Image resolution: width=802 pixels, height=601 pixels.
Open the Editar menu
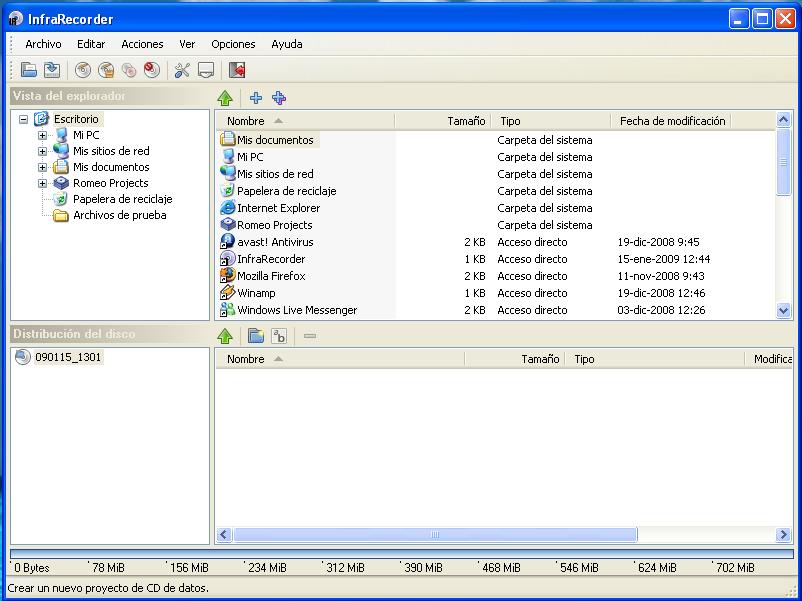click(x=91, y=44)
